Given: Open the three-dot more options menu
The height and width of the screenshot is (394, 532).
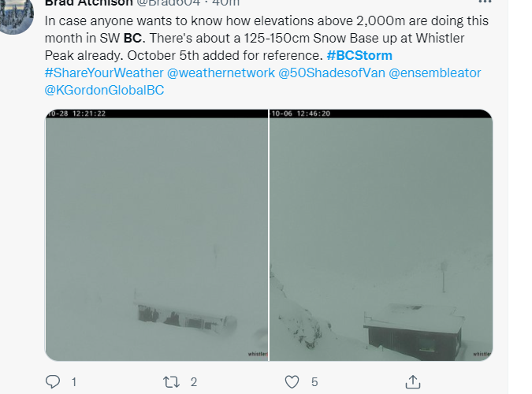Looking at the screenshot, I should [485, 2].
